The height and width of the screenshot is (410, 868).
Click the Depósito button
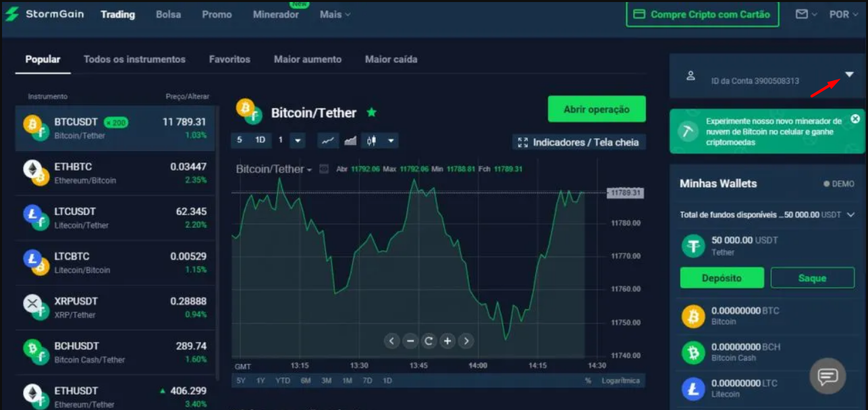pos(722,278)
